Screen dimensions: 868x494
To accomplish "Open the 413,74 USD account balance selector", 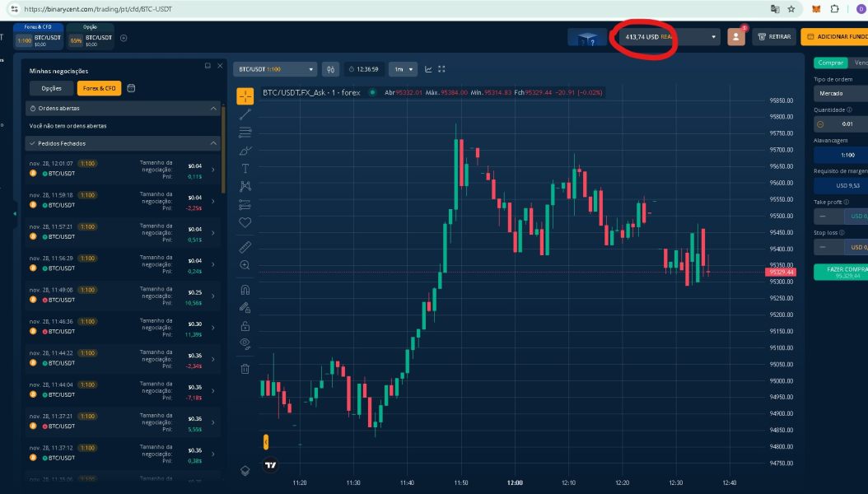I will 665,36.
